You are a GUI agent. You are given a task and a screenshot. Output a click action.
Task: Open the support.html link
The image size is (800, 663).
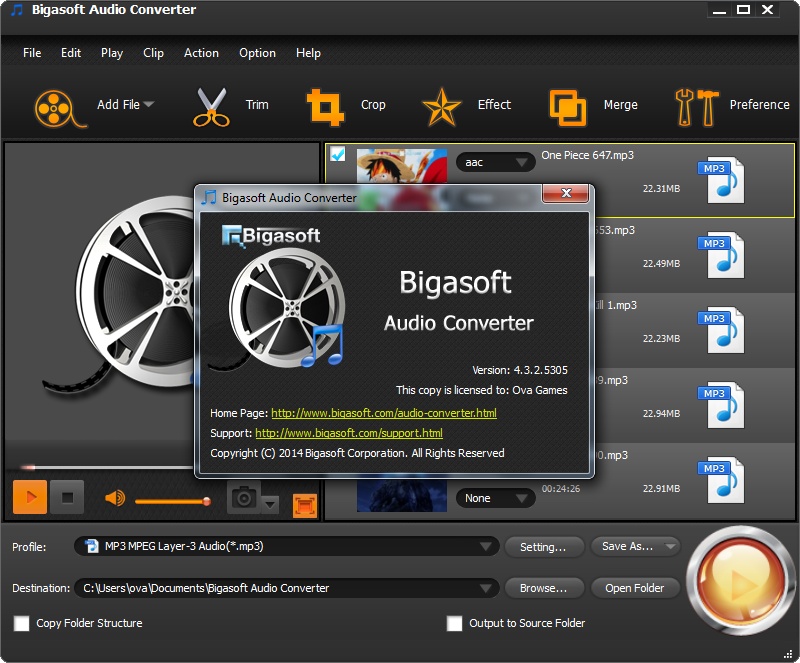[349, 433]
